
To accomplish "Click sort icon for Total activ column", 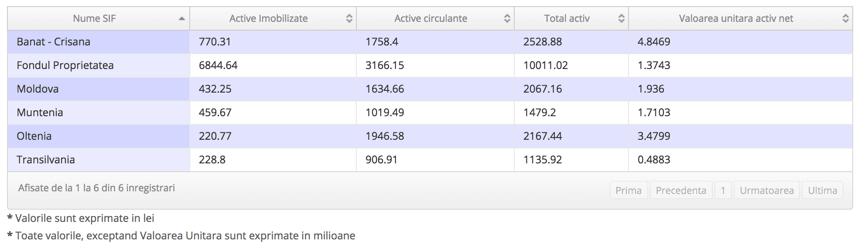I will pos(621,18).
